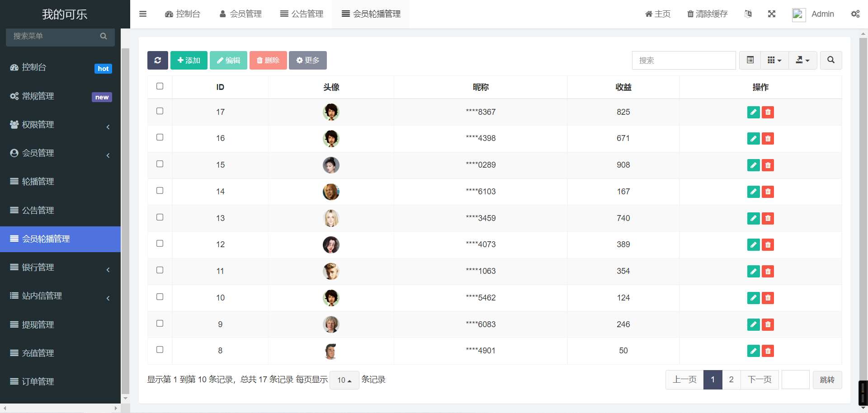
Task: Expand the 权限管理 sidebar menu
Action: click(x=60, y=125)
